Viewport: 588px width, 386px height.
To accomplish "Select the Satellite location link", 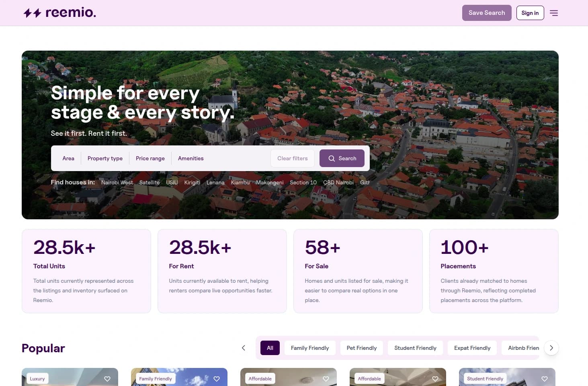I will click(x=150, y=182).
